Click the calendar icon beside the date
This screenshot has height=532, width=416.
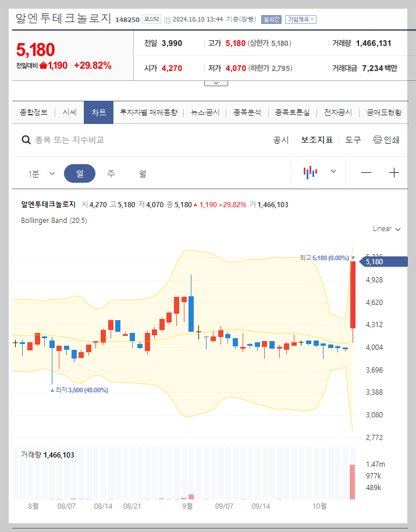pyautogui.click(x=167, y=19)
